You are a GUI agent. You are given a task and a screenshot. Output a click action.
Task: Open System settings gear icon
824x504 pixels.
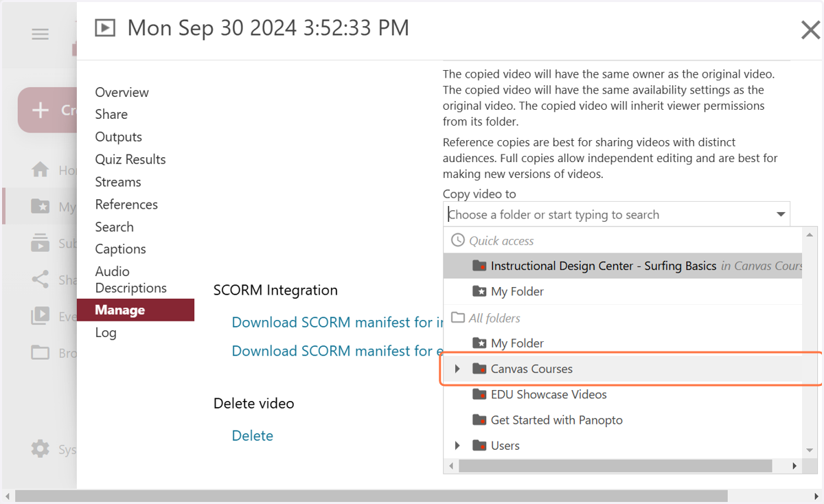pyautogui.click(x=41, y=449)
